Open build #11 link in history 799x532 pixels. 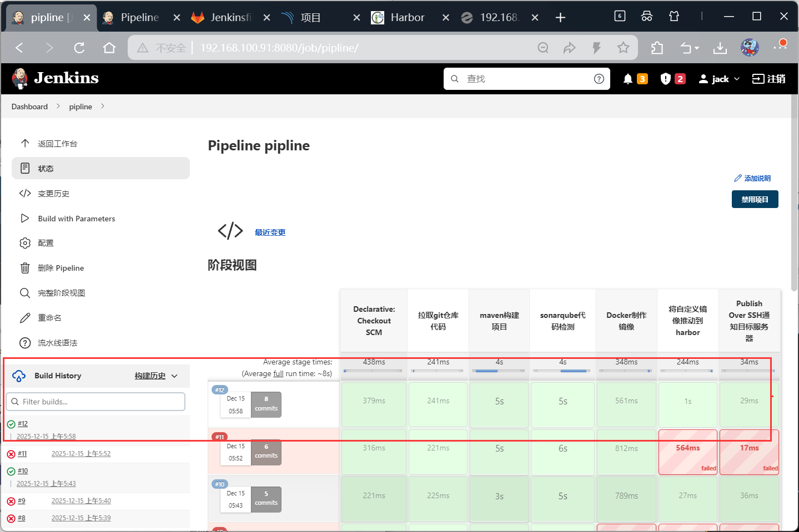tap(22, 454)
